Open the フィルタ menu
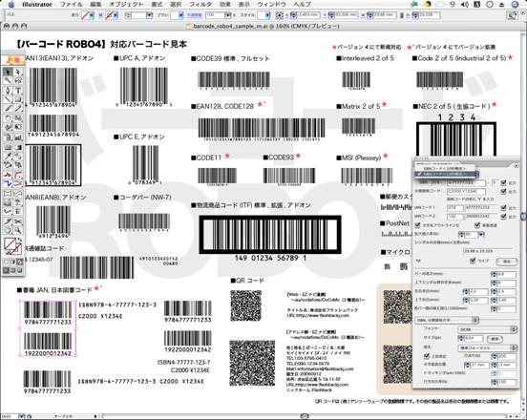This screenshot has height=420, width=527. pos(200,5)
